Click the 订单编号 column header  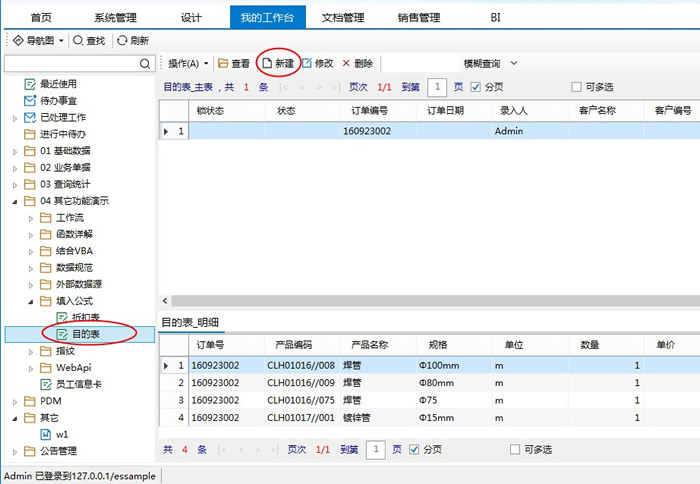[x=368, y=110]
